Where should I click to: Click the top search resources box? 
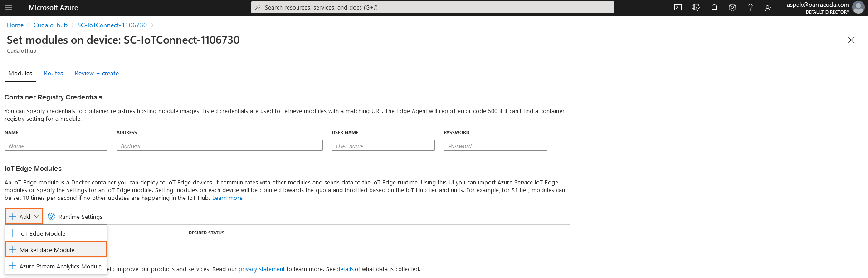[433, 7]
